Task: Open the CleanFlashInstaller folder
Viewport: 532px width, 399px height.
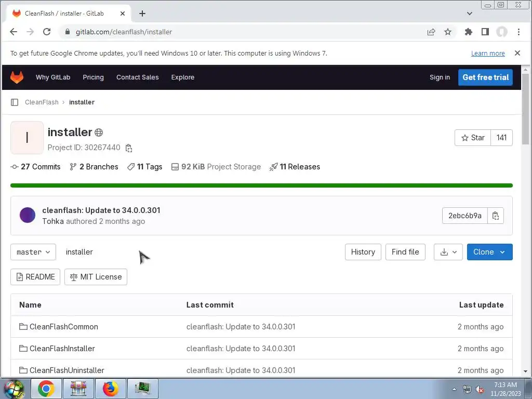Action: [62, 349]
